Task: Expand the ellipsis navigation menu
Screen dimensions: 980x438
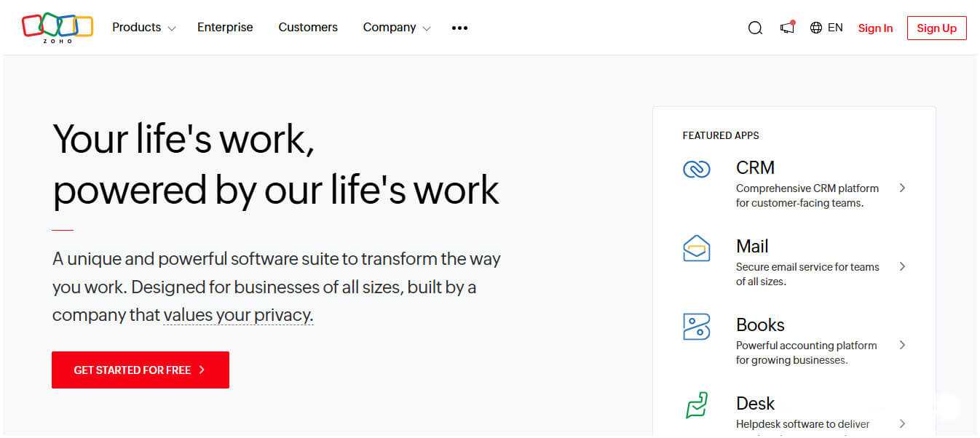Action: click(x=459, y=28)
